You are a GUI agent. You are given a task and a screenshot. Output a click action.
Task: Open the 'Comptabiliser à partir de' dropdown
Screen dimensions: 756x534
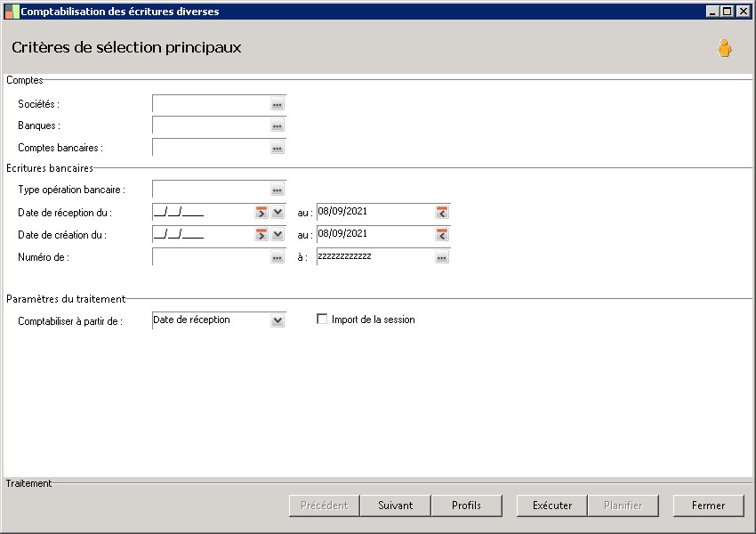coord(277,320)
